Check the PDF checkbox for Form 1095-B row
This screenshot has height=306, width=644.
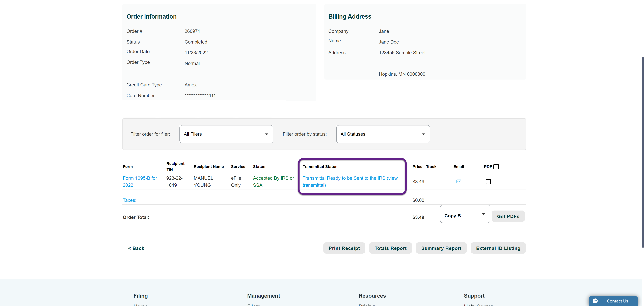tap(488, 182)
